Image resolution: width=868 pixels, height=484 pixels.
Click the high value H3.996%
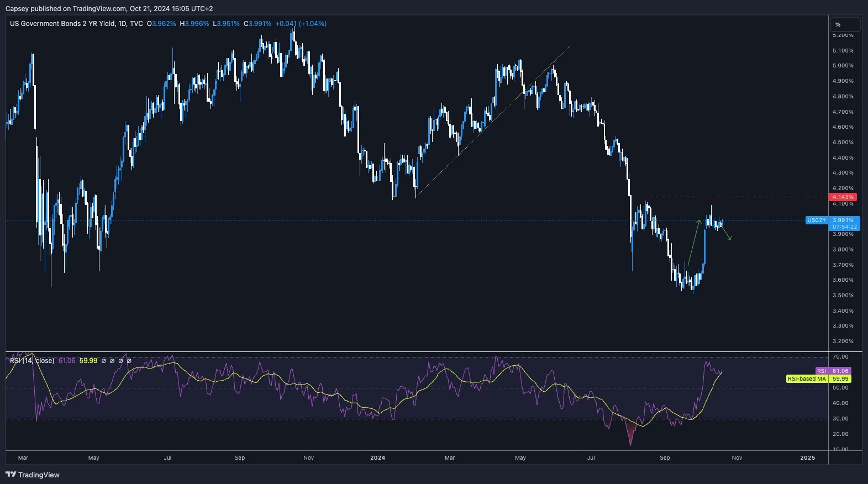click(x=194, y=24)
